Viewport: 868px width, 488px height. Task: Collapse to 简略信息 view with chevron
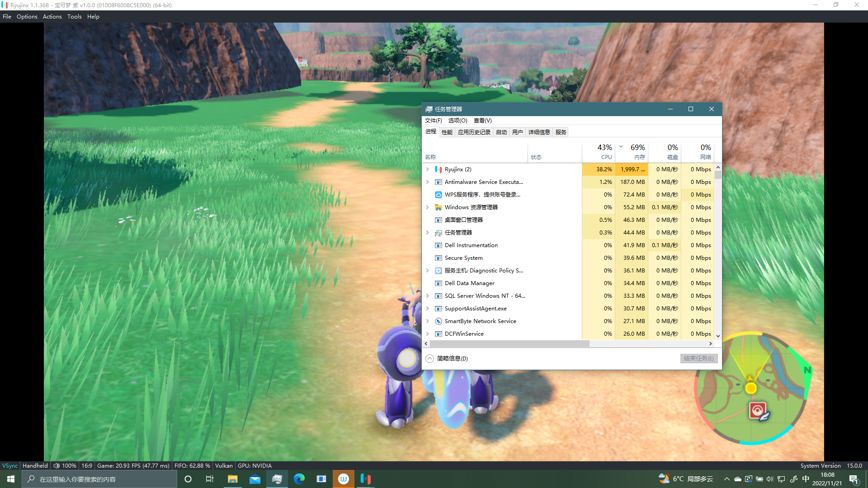[429, 358]
